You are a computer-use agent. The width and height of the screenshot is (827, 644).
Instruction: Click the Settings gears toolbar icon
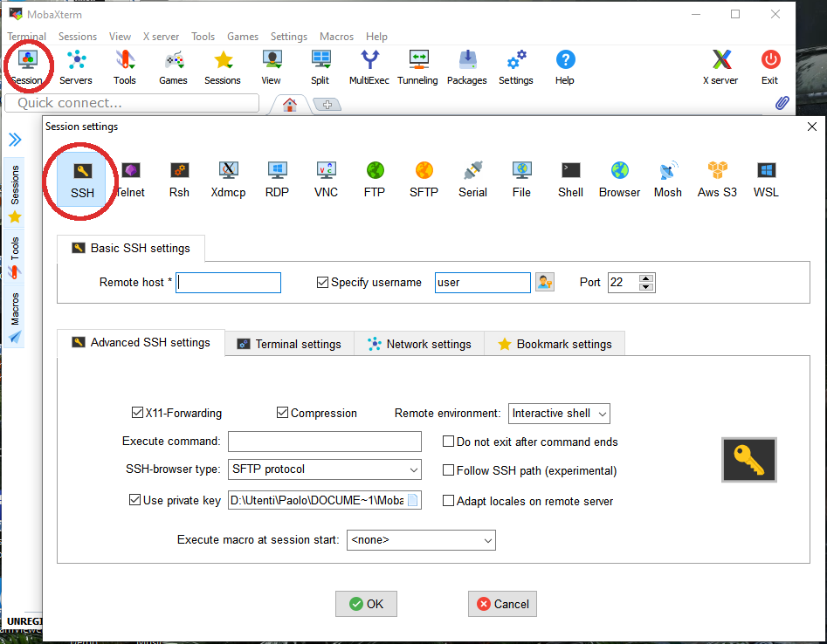pos(516,67)
